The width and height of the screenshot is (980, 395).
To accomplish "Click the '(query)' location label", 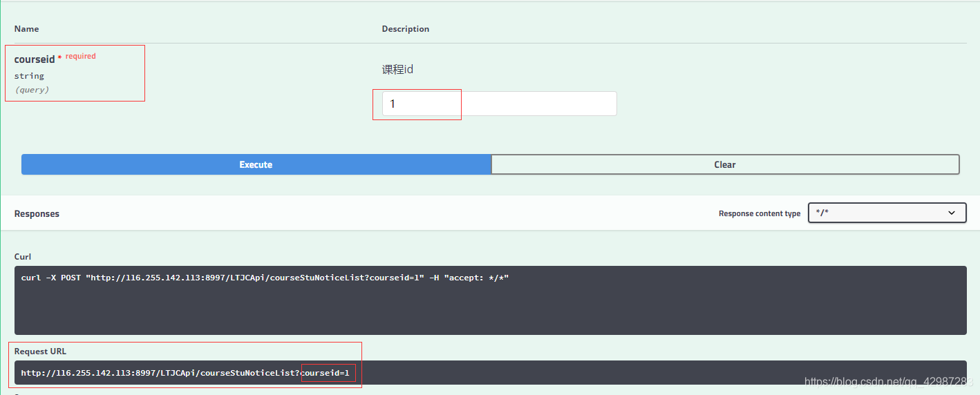I will click(x=32, y=90).
